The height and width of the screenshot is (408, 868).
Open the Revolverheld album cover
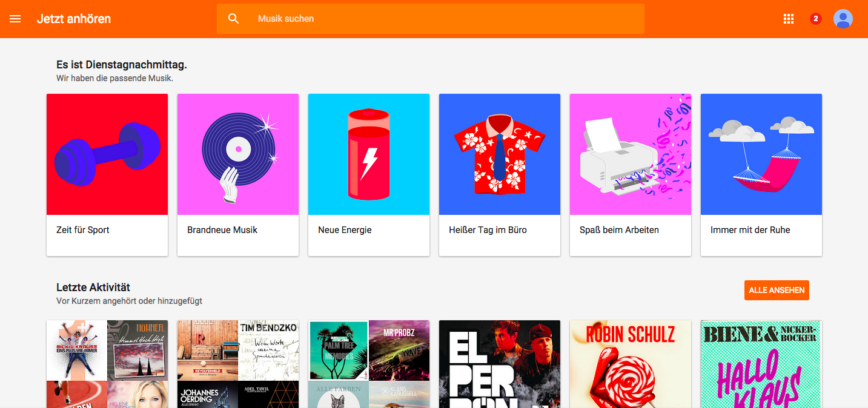tap(208, 350)
